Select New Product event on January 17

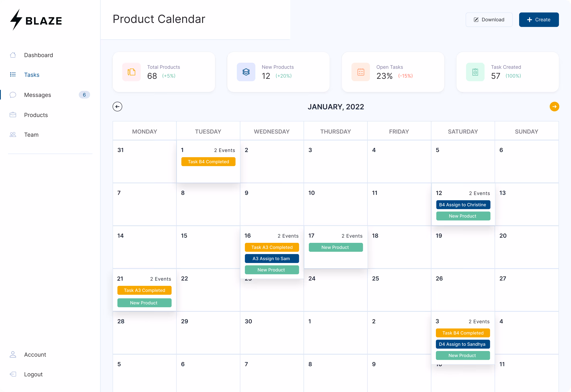pyautogui.click(x=335, y=247)
